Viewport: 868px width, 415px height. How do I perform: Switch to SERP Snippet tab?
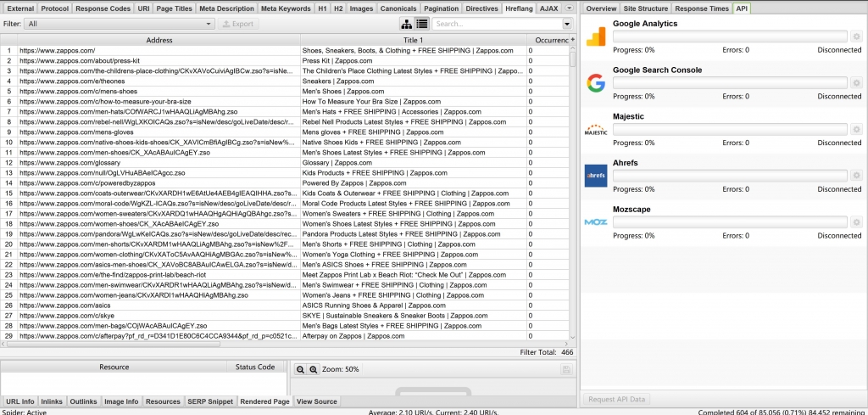[210, 401]
